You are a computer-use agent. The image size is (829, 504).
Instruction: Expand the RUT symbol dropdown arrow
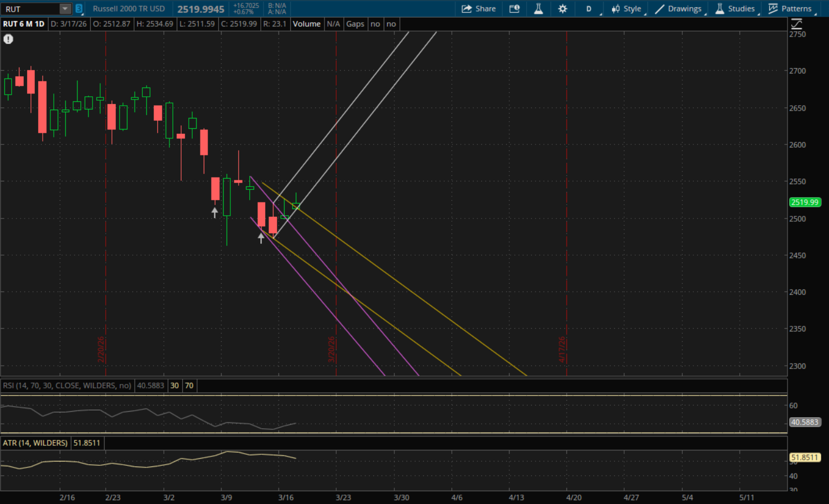coord(65,9)
